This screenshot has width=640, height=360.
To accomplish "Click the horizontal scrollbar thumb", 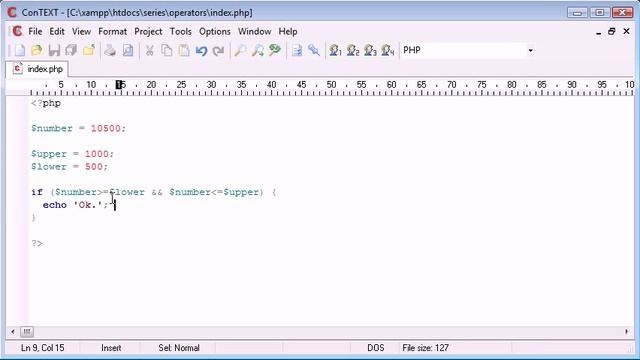I will tap(27, 331).
